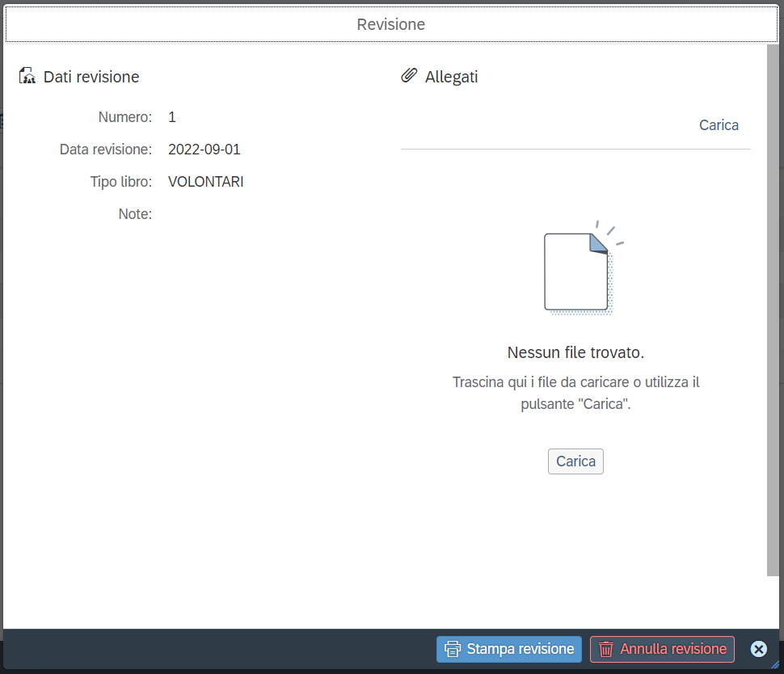Screen dimensions: 784x674
Task: Click the Data revisione value 2022-09-01
Action: (204, 150)
